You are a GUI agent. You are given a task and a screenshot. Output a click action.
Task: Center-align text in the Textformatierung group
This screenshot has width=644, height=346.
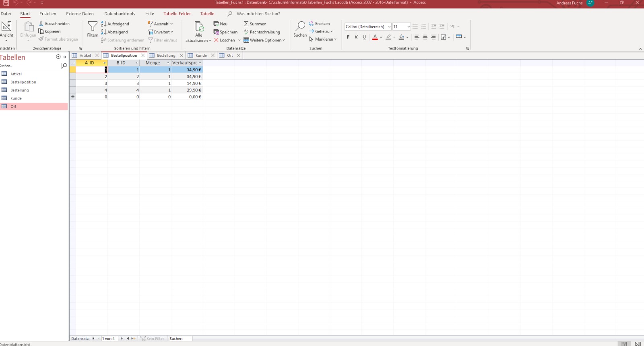tap(425, 37)
